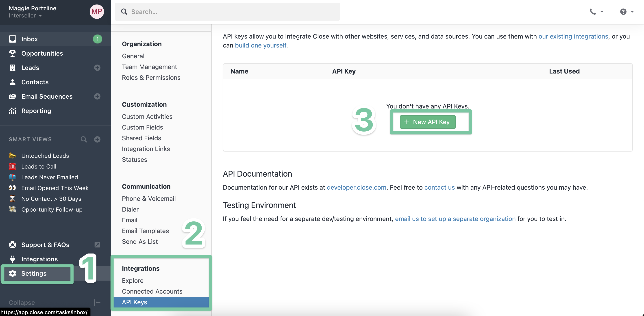Image resolution: width=644 pixels, height=316 pixels.
Task: Click the New API Key button
Action: 427,122
